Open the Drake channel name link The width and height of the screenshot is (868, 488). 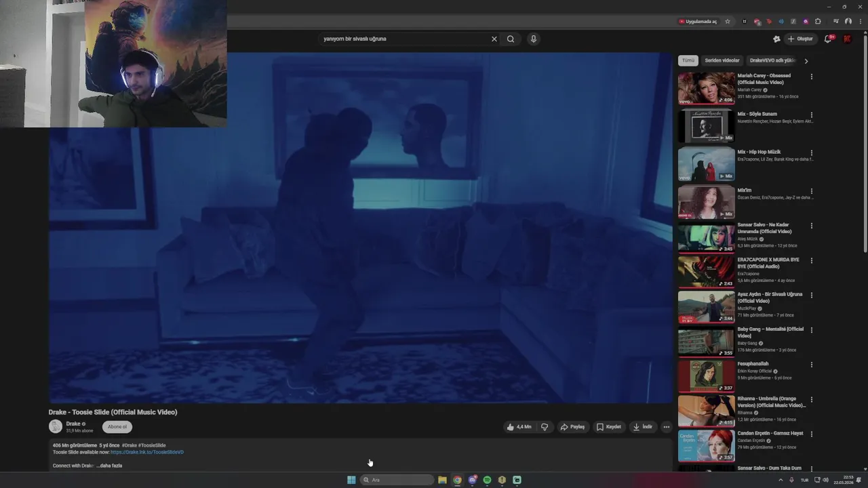[x=73, y=424]
